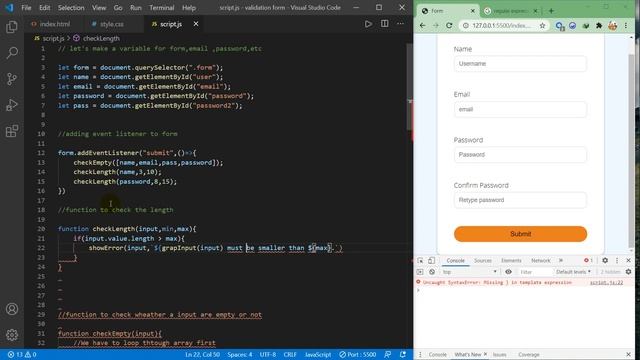Open the Search view in activity bar
The height and width of the screenshot is (360, 640).
pos(12,53)
